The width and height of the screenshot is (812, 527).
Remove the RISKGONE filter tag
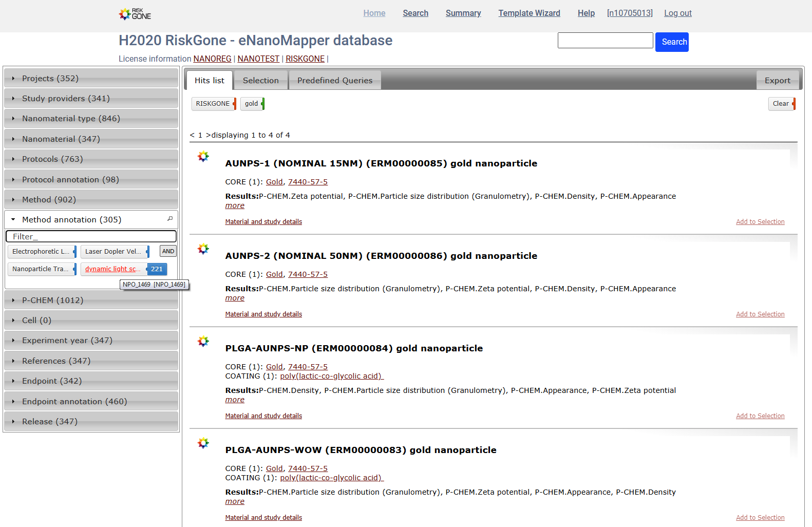(235, 104)
